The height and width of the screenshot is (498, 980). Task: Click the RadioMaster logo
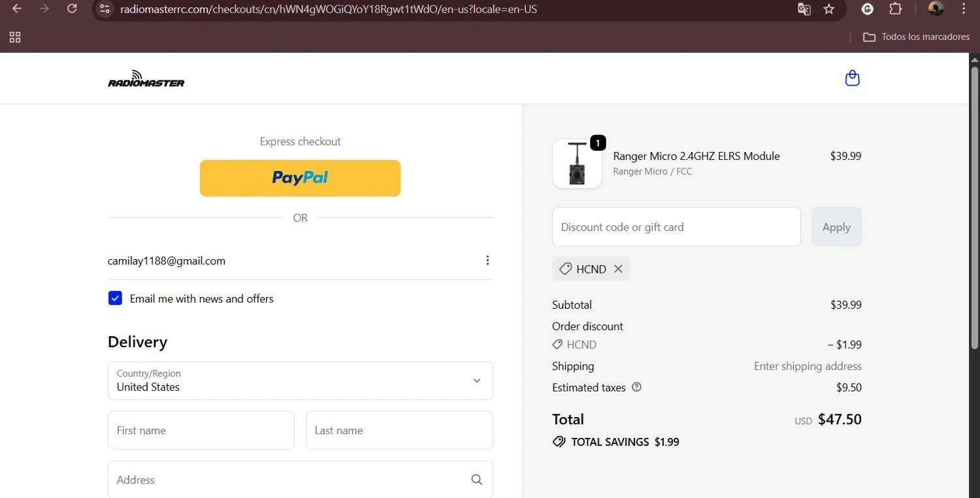tap(146, 78)
